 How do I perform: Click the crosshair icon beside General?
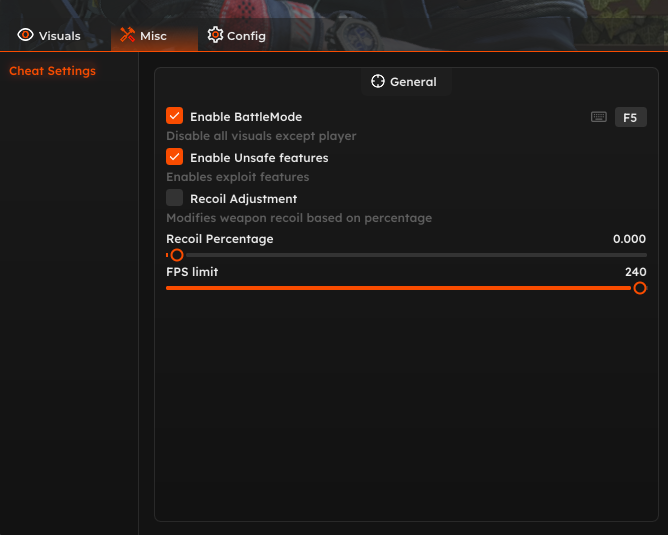(378, 81)
